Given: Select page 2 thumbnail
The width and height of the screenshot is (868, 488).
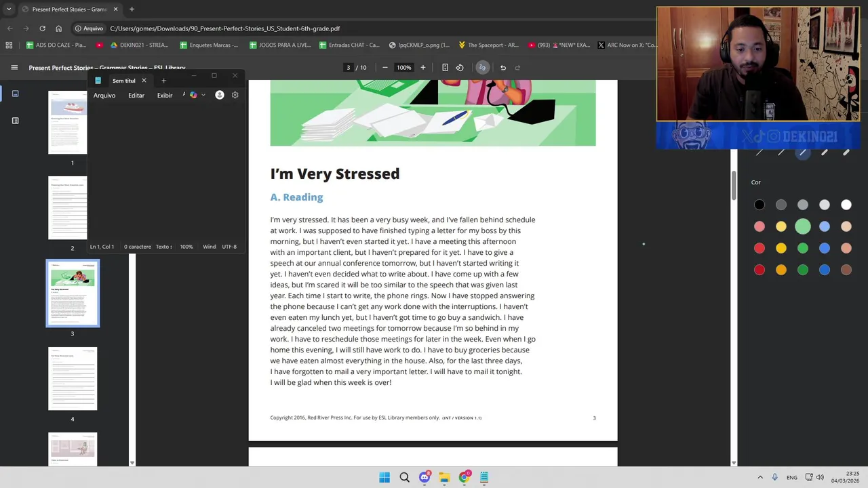Looking at the screenshot, I should (68, 208).
